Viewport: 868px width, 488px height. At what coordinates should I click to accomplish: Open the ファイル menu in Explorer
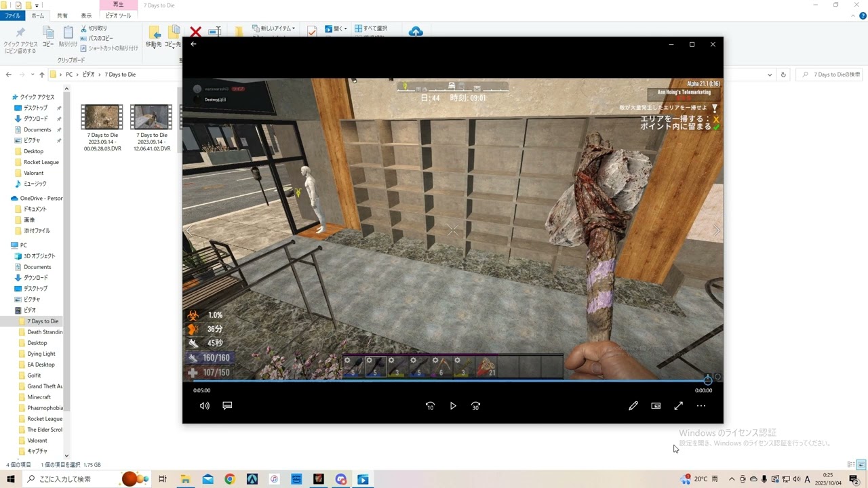click(13, 16)
